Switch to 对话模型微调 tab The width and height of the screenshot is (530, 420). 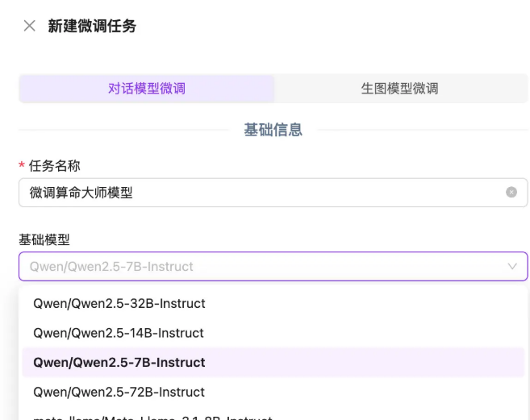pyautogui.click(x=146, y=89)
